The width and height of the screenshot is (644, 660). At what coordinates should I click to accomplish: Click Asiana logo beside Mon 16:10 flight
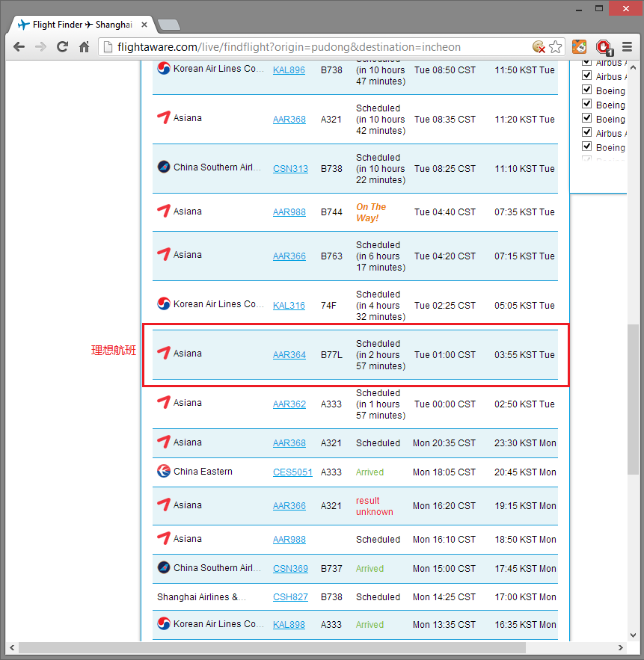(164, 538)
